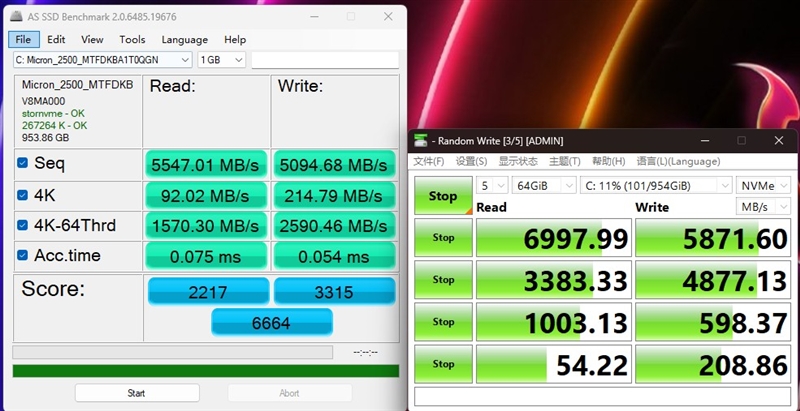This screenshot has width=800, height=411.
Task: Click the CrystalDiskMark read result 54.22
Action: point(554,364)
